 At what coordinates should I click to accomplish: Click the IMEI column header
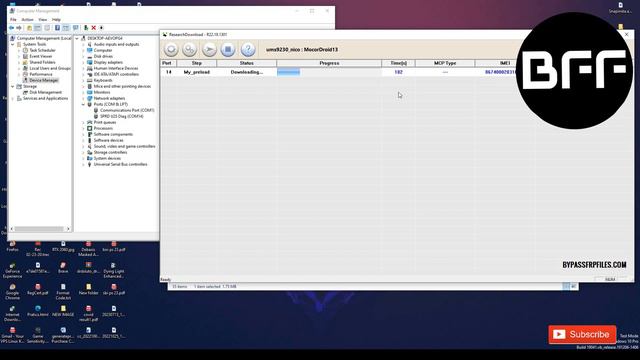click(505, 63)
